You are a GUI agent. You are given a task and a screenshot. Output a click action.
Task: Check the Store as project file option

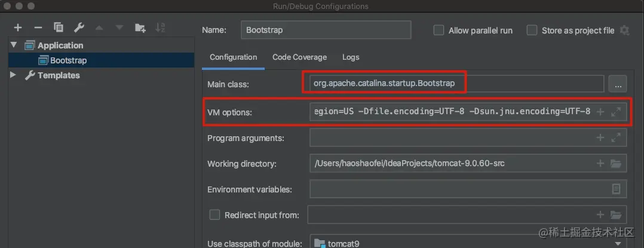(x=532, y=30)
